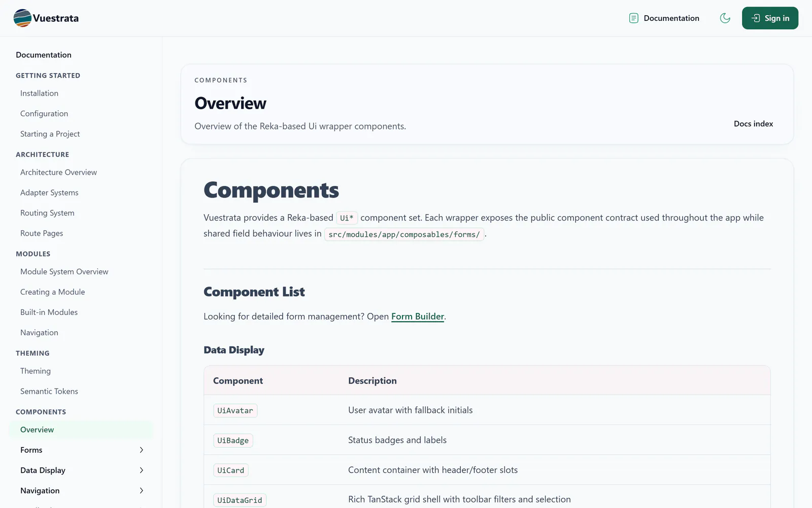This screenshot has width=812, height=508.
Task: Expand the Data Display sidebar section
Action: pyautogui.click(x=81, y=470)
